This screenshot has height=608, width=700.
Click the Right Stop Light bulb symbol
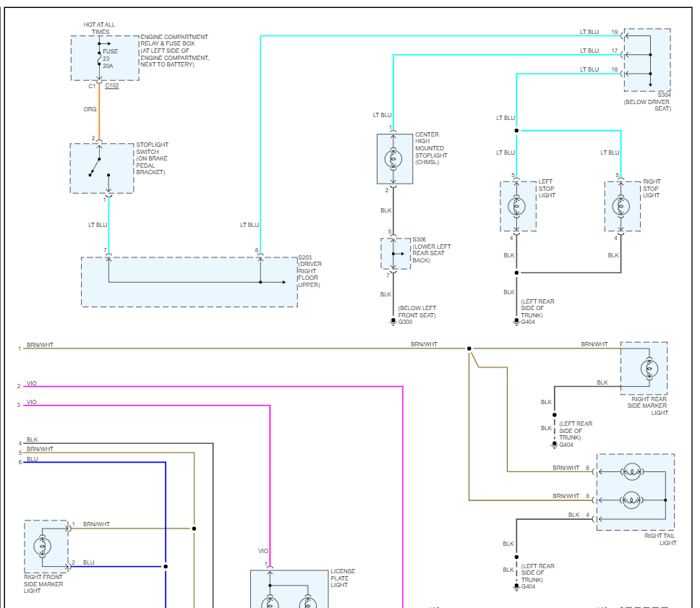coord(621,206)
